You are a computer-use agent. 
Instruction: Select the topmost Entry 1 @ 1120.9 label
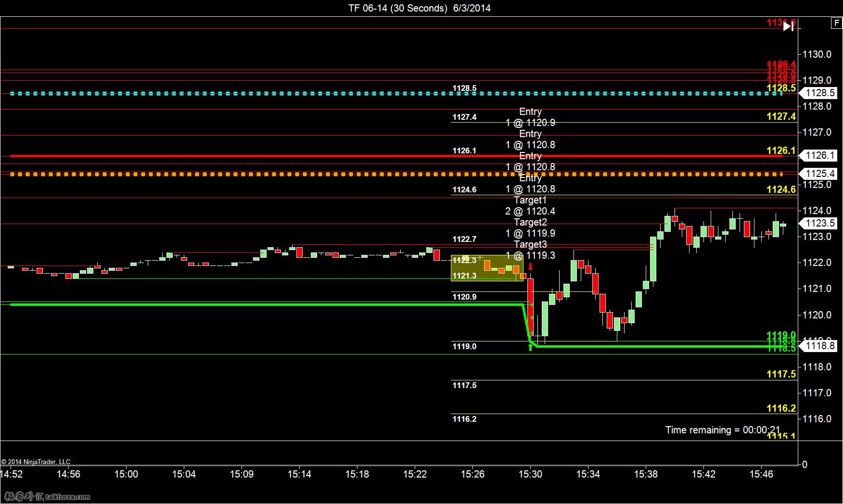click(530, 117)
